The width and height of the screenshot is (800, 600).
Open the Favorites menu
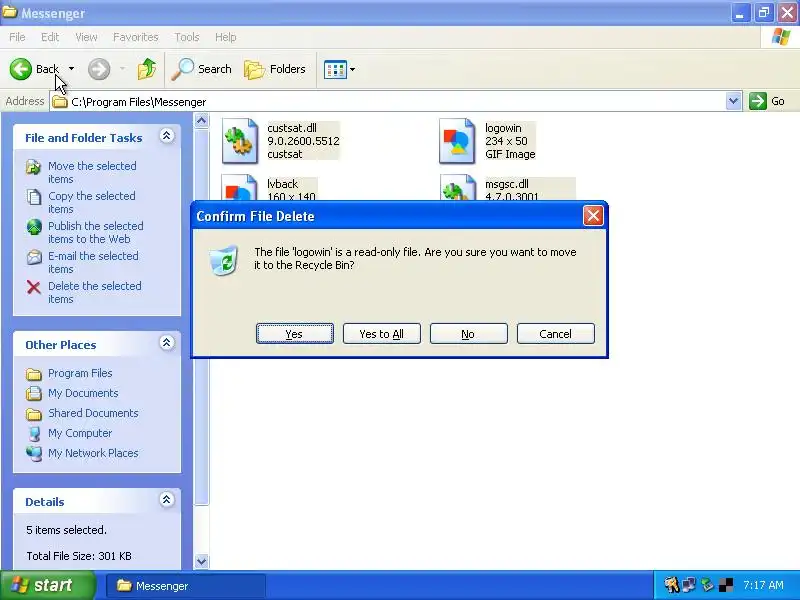point(136,37)
